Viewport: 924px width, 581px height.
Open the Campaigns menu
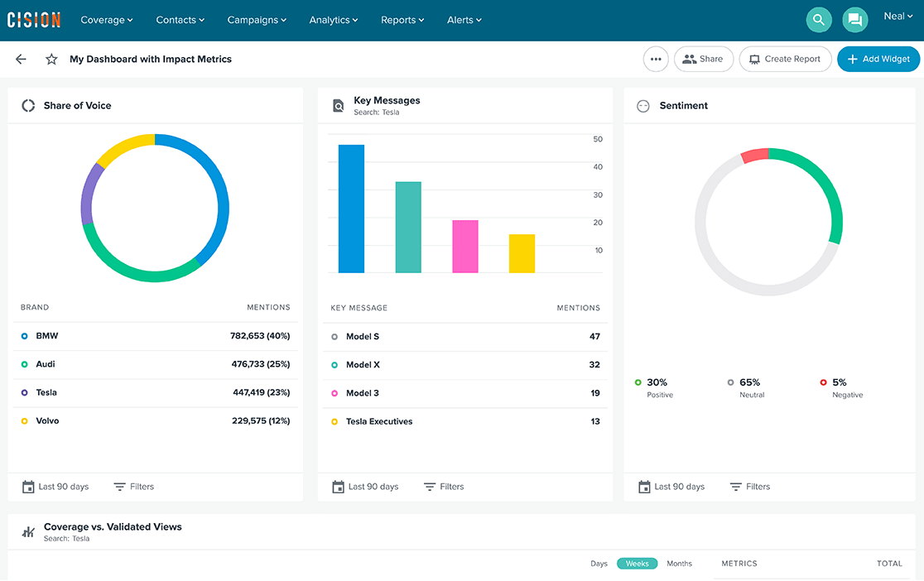(x=257, y=20)
